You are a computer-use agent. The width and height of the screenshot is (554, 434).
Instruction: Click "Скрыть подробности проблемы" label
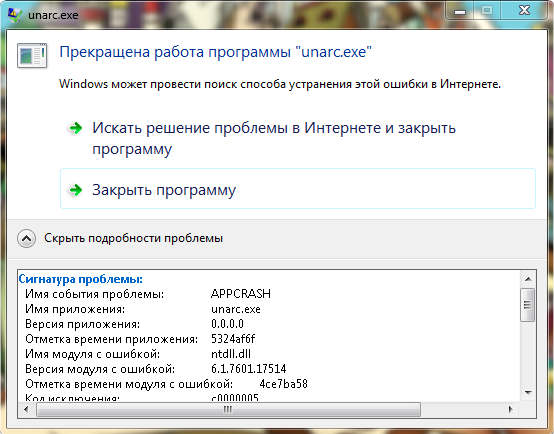134,238
